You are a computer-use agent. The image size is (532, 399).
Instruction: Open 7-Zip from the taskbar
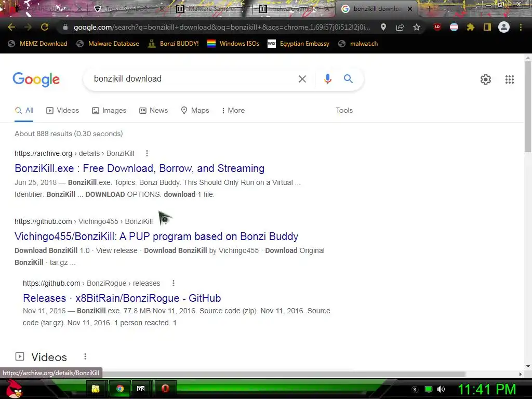point(141,389)
